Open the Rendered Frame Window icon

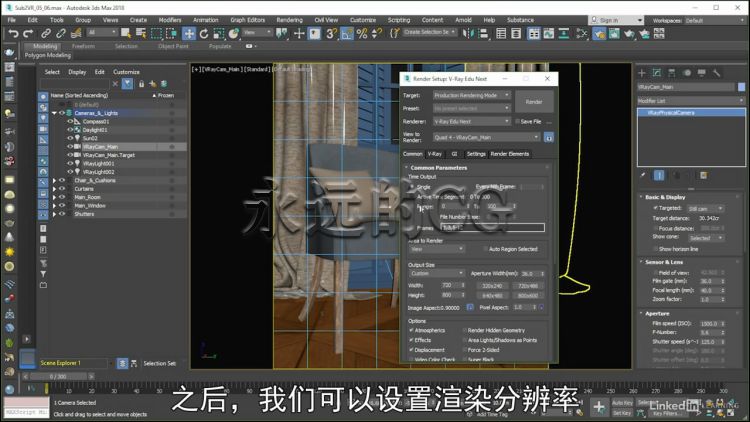tap(614, 33)
